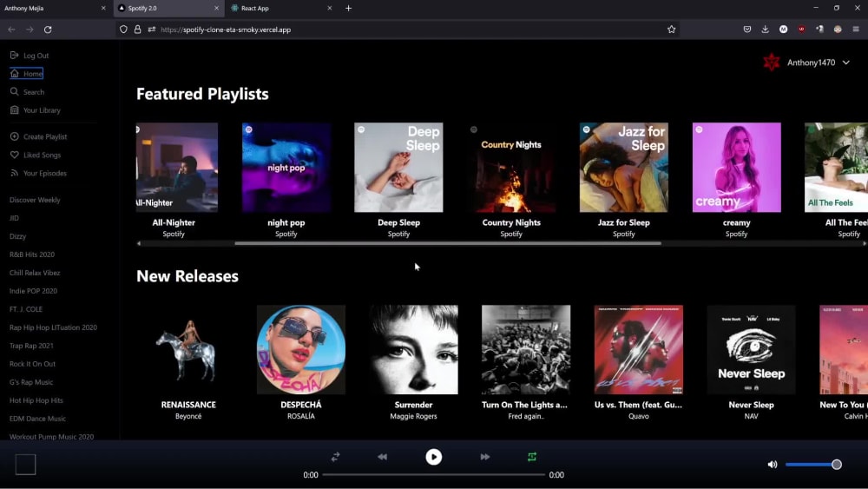Image resolution: width=868 pixels, height=489 pixels.
Task: Click the now-playing album art placeholder
Action: tap(25, 465)
